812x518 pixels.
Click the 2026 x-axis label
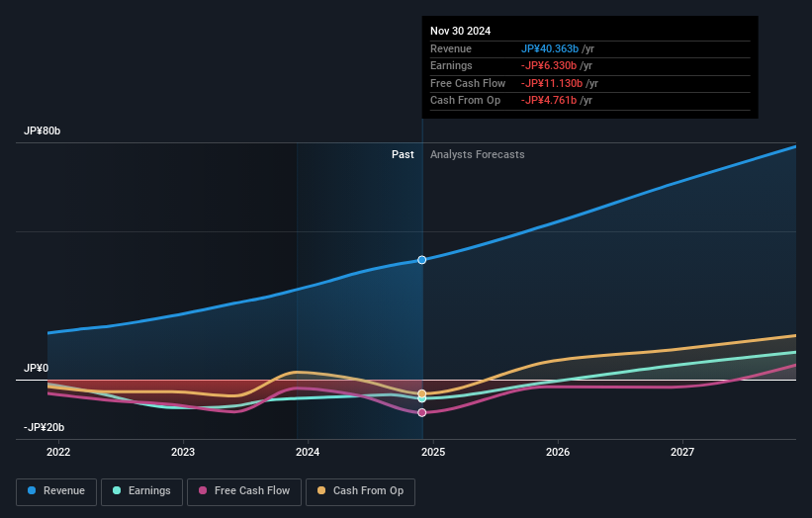(558, 453)
